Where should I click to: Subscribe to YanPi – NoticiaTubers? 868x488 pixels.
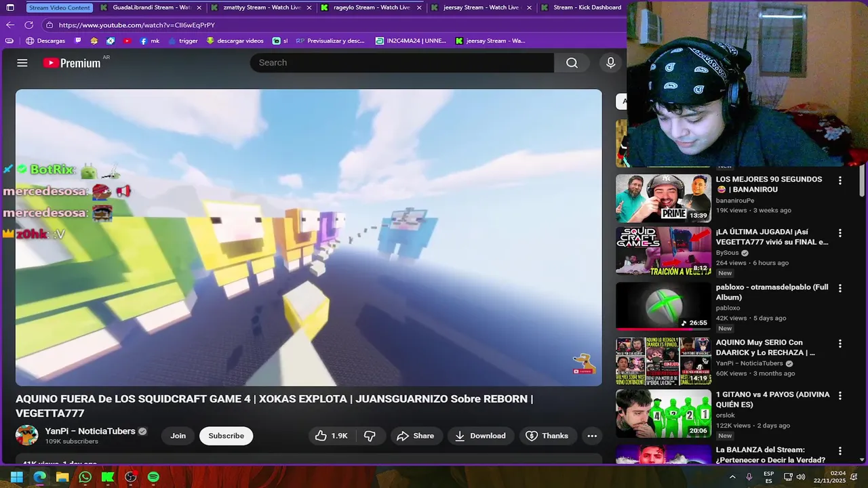pos(226,436)
